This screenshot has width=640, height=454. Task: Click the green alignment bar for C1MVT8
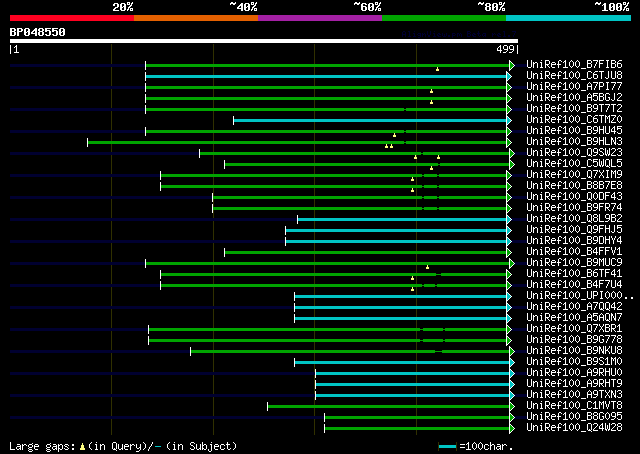tap(389, 407)
